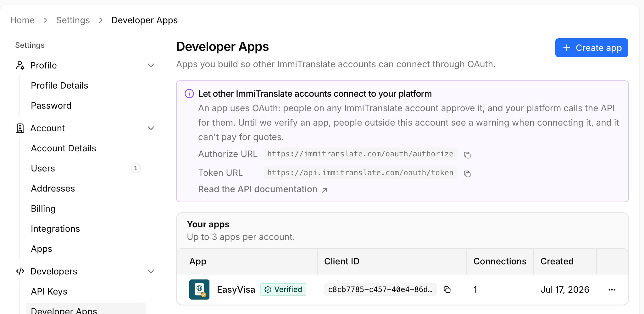Click the Verified badge on EasyVisa

(283, 290)
